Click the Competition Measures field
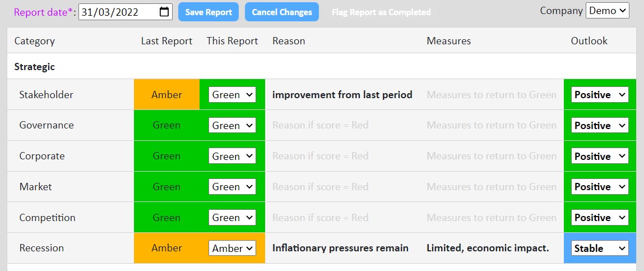 pos(493,218)
